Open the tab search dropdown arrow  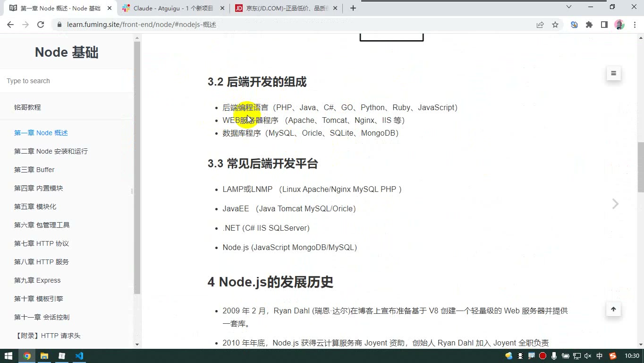pyautogui.click(x=569, y=7)
